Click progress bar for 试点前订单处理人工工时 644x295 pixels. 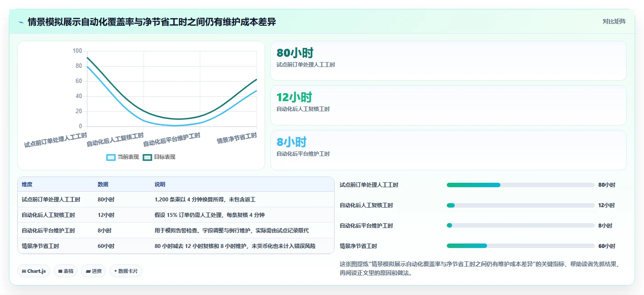coord(520,185)
